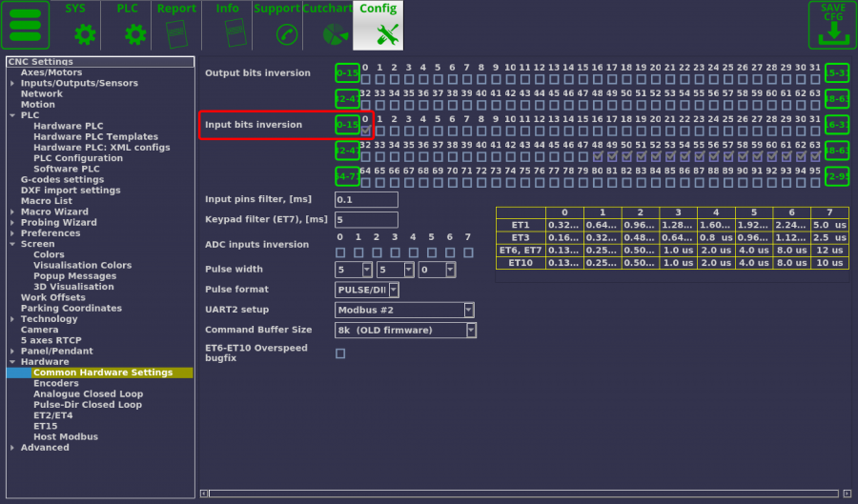The height and width of the screenshot is (504, 858).
Task: Open the Report document icon
Action: pos(176,34)
